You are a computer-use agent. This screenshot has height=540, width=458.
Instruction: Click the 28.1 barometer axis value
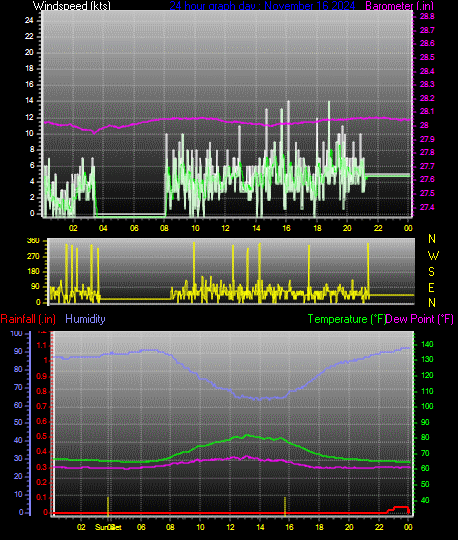[x=427, y=112]
